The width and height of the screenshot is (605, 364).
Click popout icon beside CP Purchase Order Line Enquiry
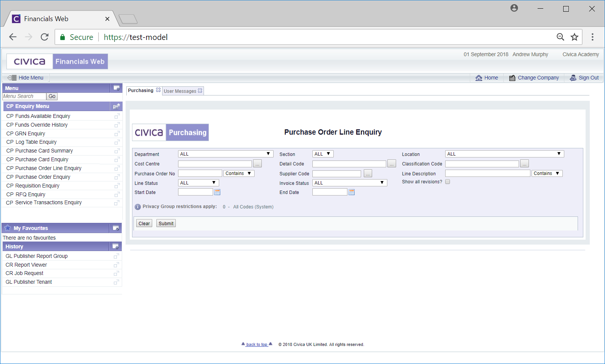click(x=117, y=168)
